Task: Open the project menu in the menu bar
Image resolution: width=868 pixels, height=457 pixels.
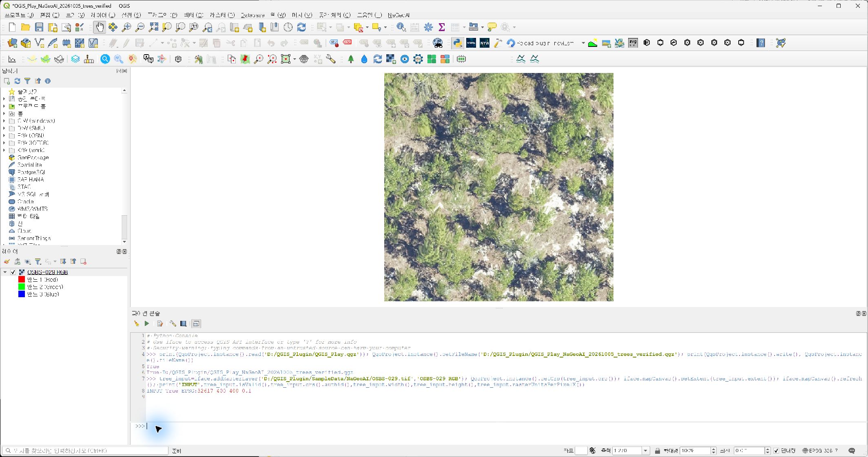Action: coord(19,15)
